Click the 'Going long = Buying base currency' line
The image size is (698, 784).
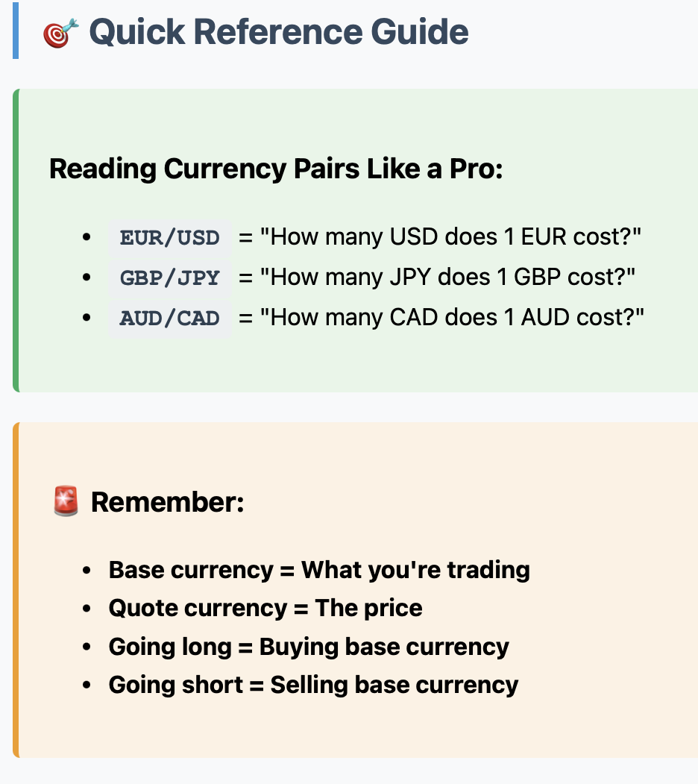click(x=309, y=647)
